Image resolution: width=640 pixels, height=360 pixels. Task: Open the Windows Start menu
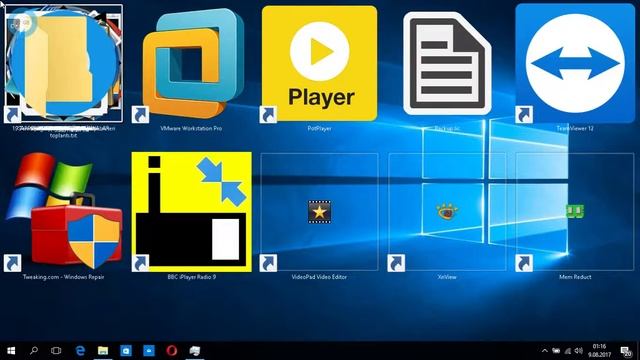click(x=11, y=351)
